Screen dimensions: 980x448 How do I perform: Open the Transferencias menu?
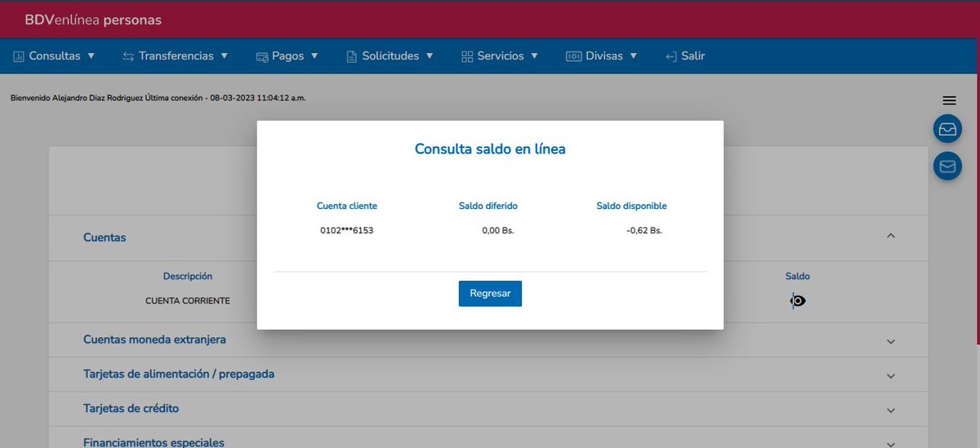(x=176, y=56)
